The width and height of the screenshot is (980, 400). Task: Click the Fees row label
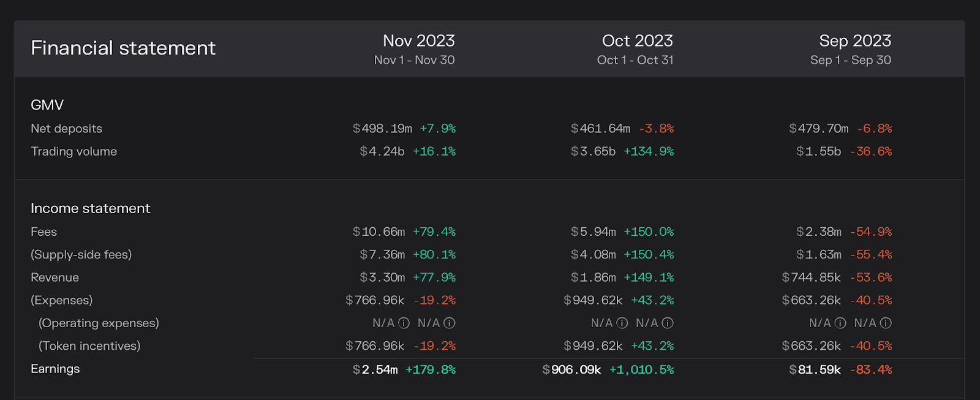(43, 232)
